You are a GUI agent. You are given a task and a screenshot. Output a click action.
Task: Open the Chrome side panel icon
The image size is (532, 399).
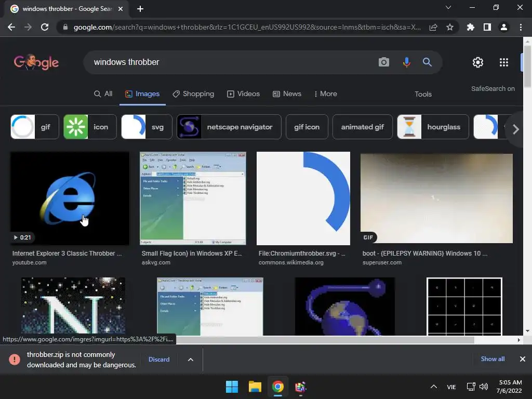(487, 27)
